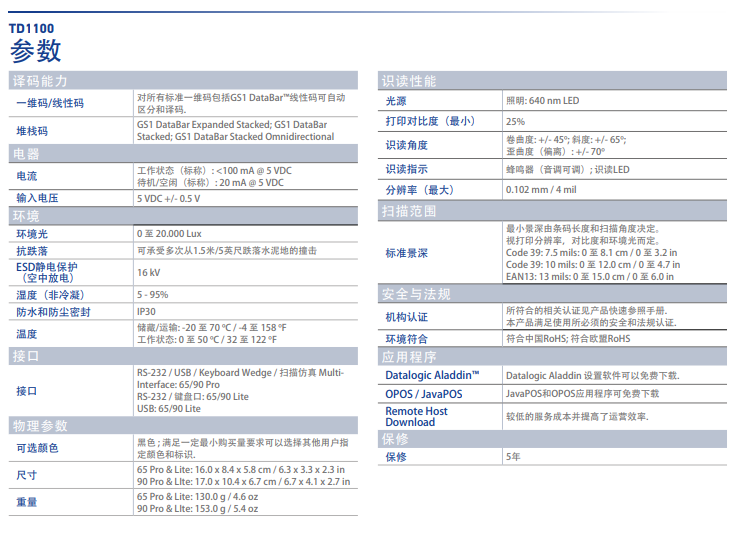Select the 堆栈码 row label
Image resolution: width=744 pixels, height=535 pixels.
pos(32,131)
